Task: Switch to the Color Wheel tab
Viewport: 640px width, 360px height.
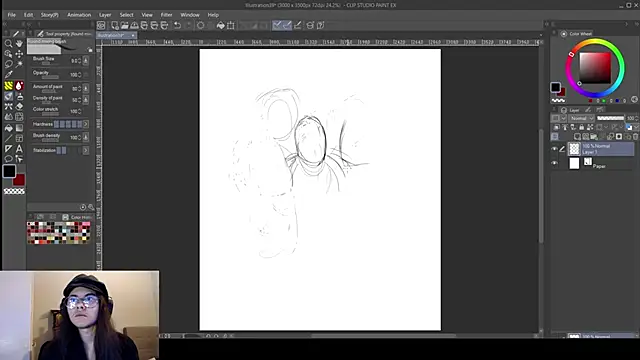Action: (576, 34)
